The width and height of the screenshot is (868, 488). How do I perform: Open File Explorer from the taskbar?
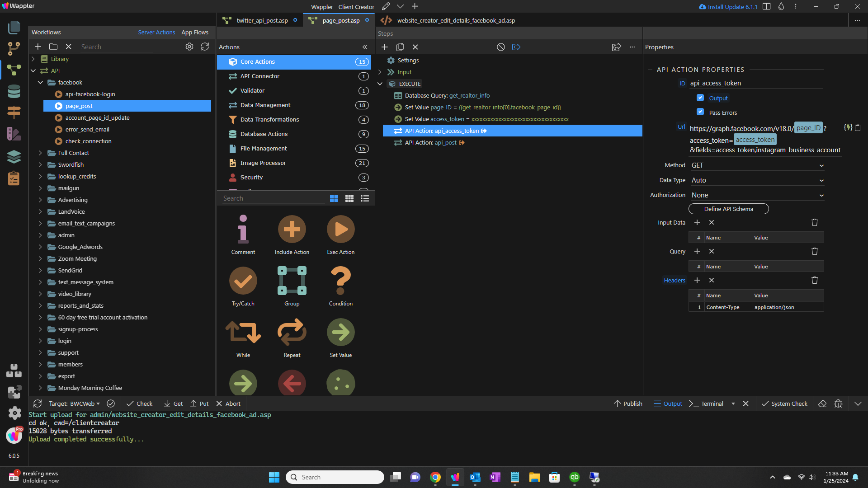(535, 477)
